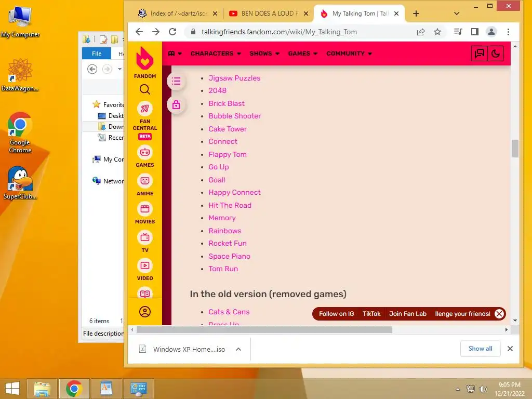Open the Space Piano link
This screenshot has height=399, width=532.
[229, 256]
